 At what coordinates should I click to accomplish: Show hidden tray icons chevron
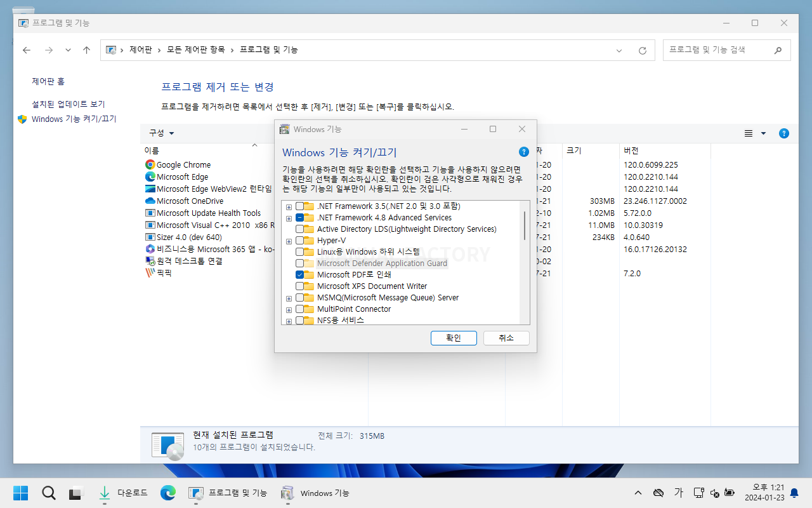point(638,493)
